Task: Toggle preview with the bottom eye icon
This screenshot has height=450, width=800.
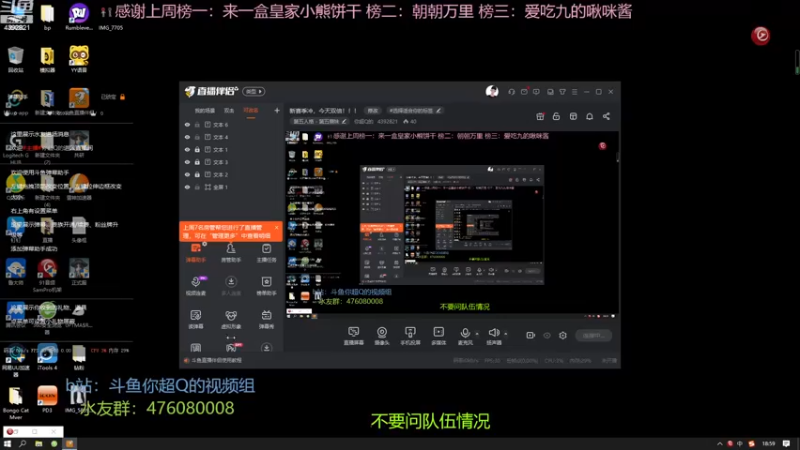Action: (x=547, y=335)
